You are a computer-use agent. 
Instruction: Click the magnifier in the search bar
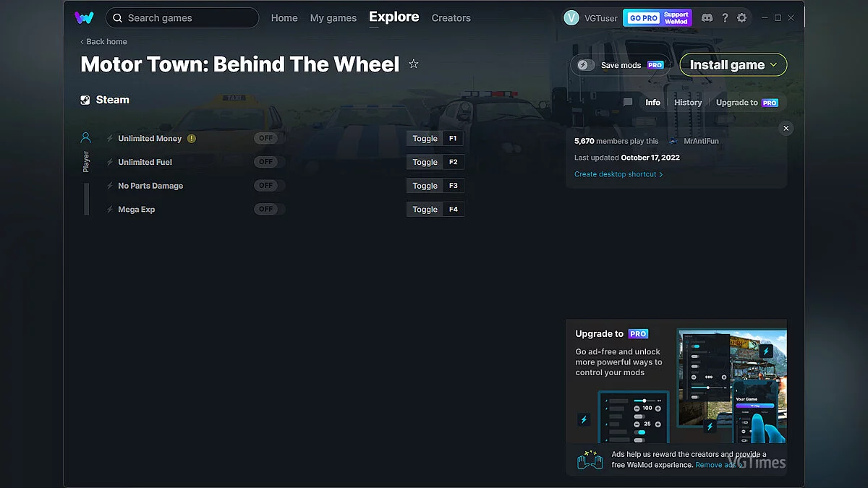coord(117,17)
